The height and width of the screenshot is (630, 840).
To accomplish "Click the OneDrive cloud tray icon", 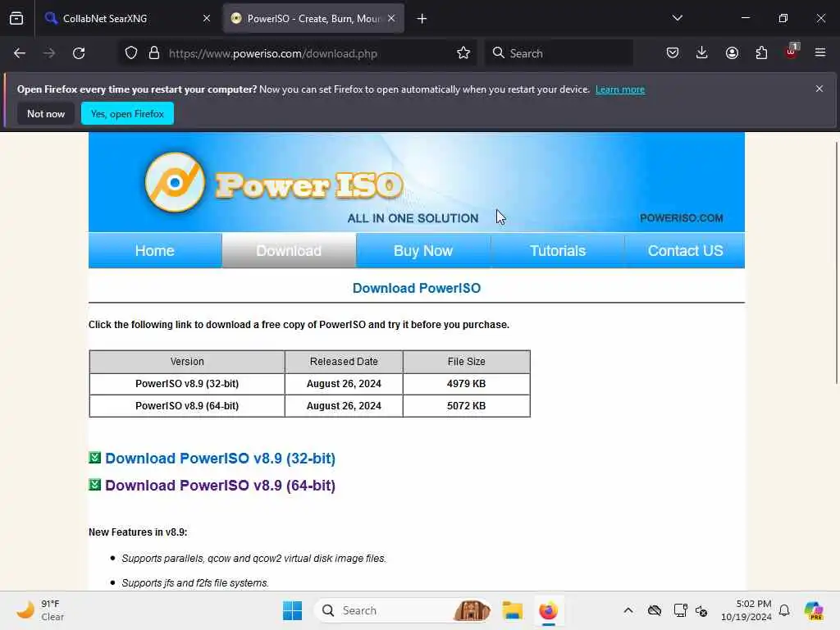I will point(654,610).
